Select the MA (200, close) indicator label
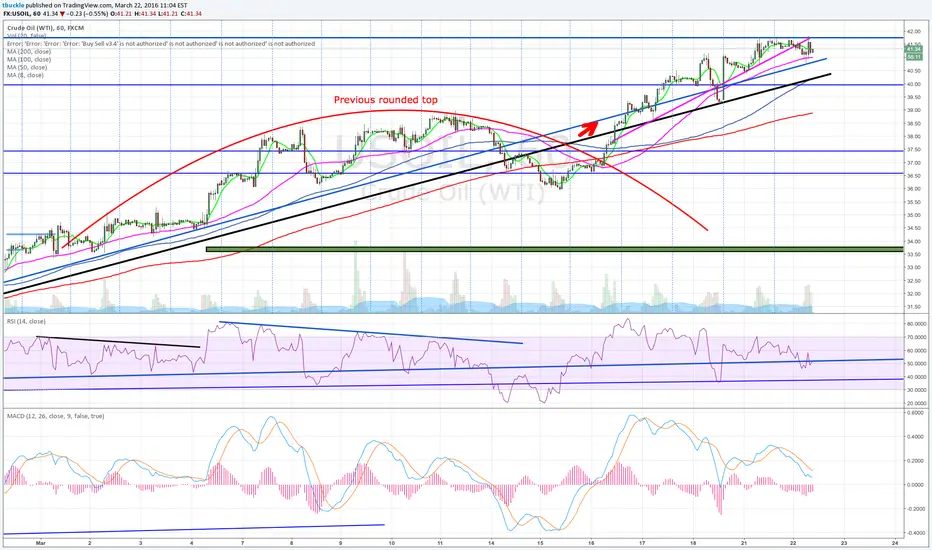This screenshot has height=550, width=932. [29, 52]
